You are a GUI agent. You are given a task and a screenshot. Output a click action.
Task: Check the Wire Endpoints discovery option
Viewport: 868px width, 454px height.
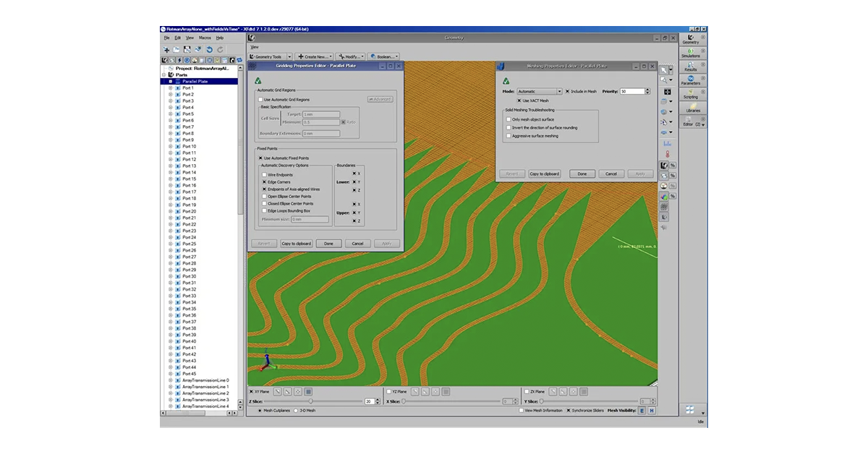(265, 174)
